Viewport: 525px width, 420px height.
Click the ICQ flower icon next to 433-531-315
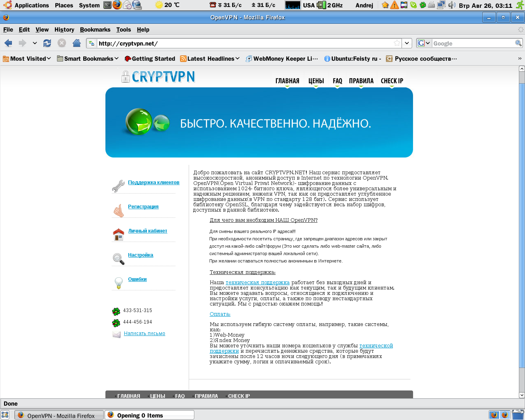click(116, 311)
